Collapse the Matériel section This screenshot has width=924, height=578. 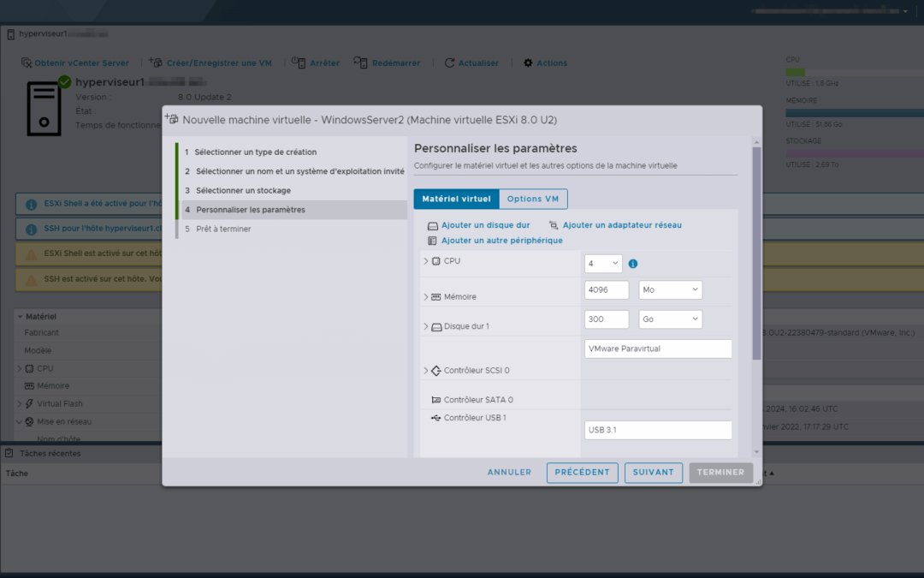coord(20,317)
